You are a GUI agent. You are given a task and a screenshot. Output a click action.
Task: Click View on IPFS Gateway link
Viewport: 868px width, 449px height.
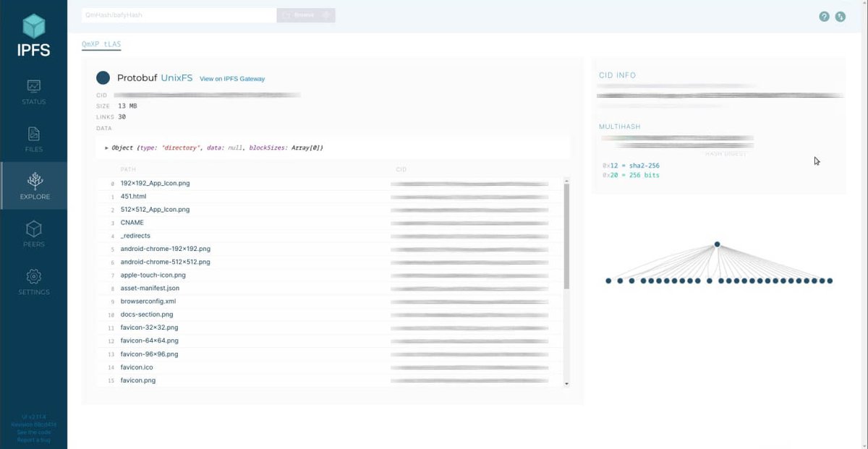[x=232, y=78]
